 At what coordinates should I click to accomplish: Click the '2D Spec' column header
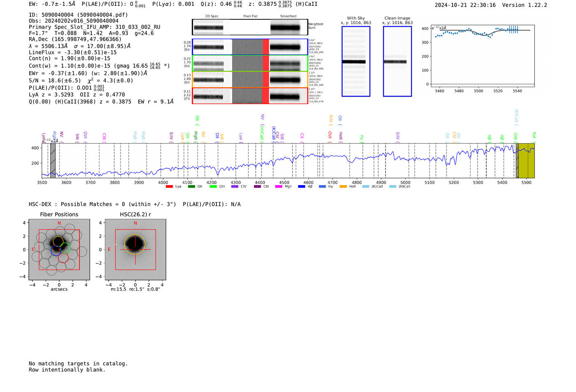212,16
